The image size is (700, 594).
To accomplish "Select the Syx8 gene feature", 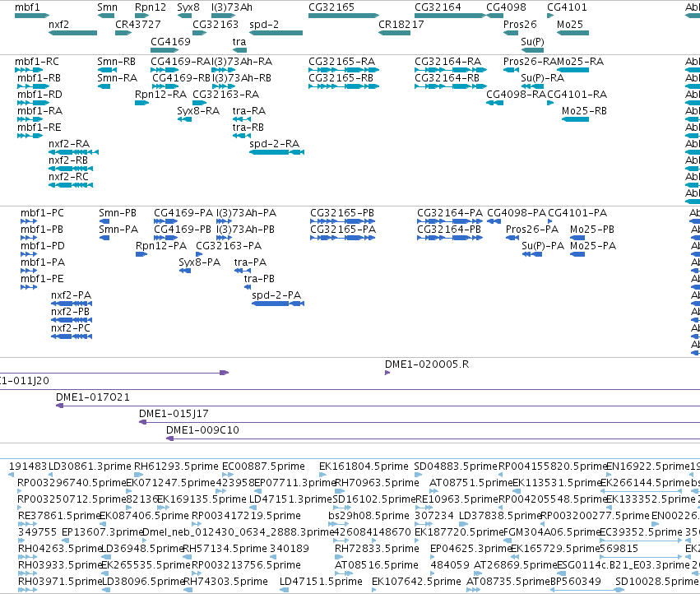I will pos(184,16).
